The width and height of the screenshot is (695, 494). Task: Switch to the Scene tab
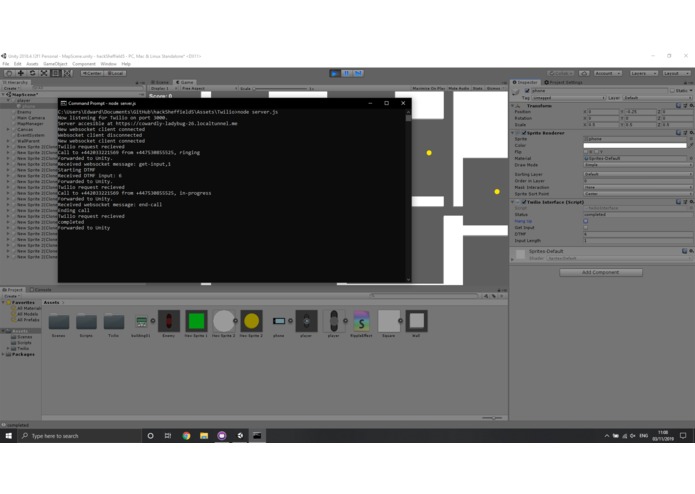[x=160, y=82]
